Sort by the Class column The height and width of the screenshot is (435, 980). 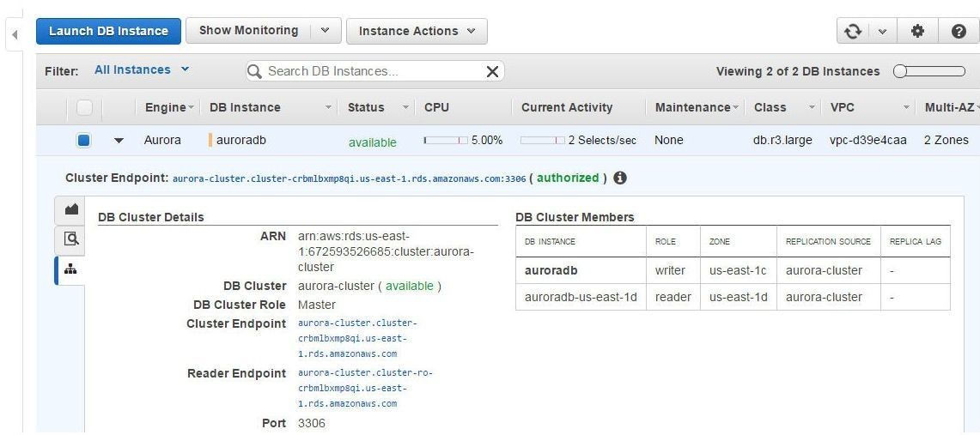click(x=783, y=108)
